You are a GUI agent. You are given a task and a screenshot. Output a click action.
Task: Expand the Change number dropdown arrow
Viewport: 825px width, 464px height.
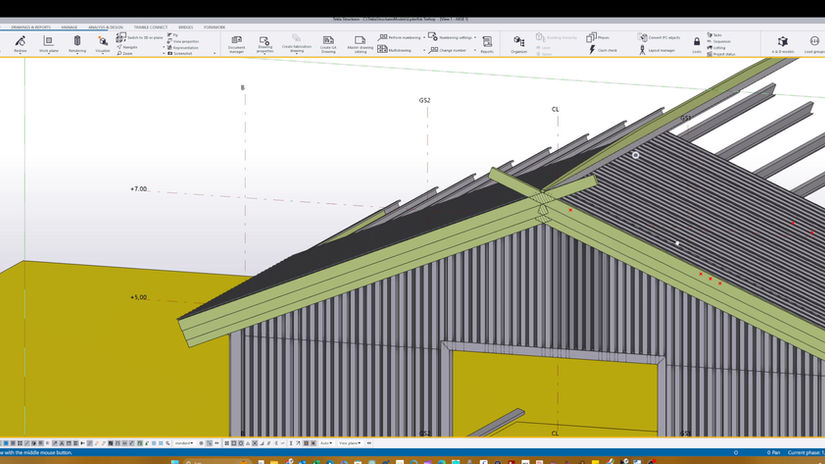tap(475, 51)
